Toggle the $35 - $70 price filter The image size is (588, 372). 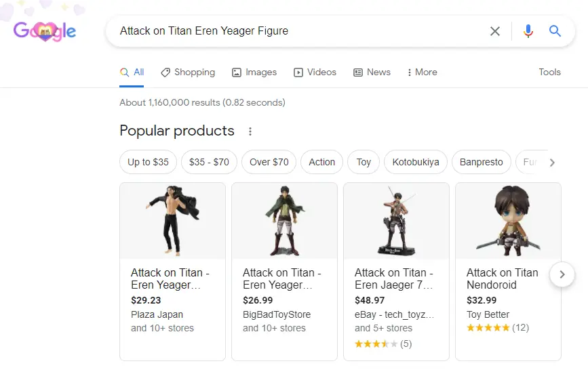tap(209, 162)
